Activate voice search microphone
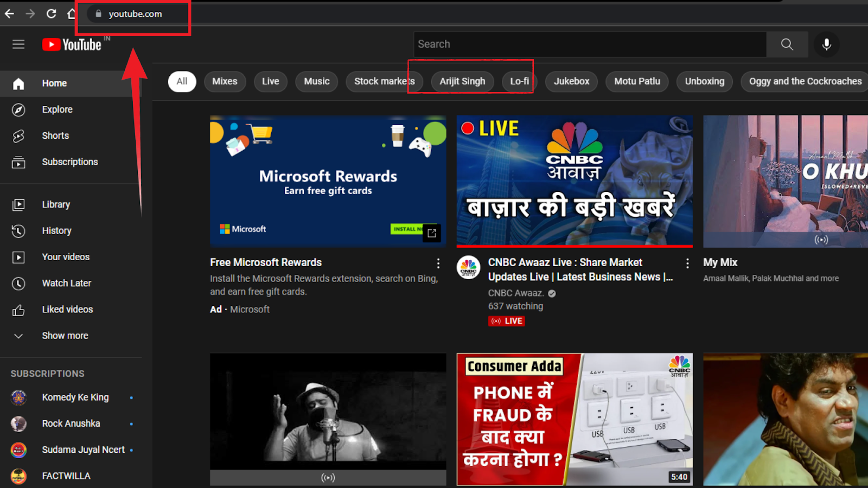The width and height of the screenshot is (868, 488). coord(827,44)
